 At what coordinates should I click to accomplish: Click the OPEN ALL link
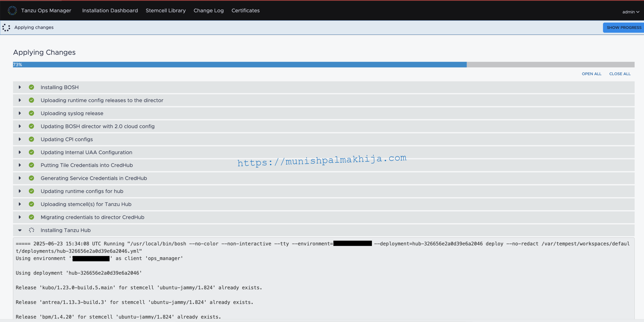point(591,74)
